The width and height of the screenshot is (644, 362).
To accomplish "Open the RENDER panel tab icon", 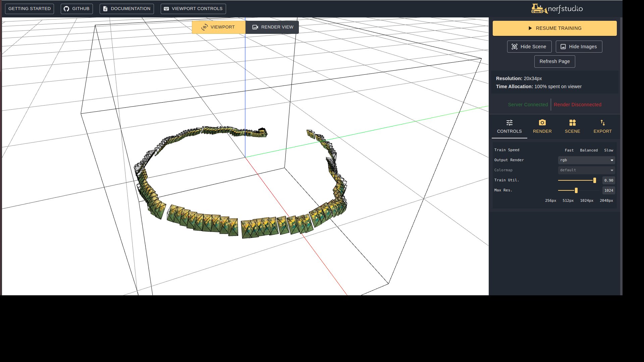I will pyautogui.click(x=542, y=123).
